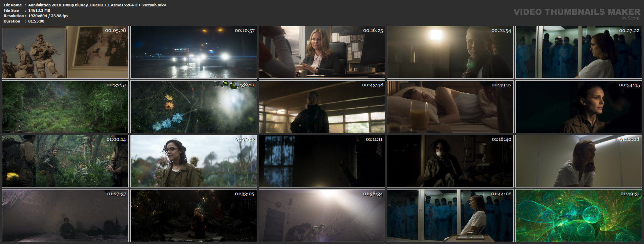Pick the green credits thumbnail at 01:49:31
This screenshot has width=644, height=244.
point(578,215)
